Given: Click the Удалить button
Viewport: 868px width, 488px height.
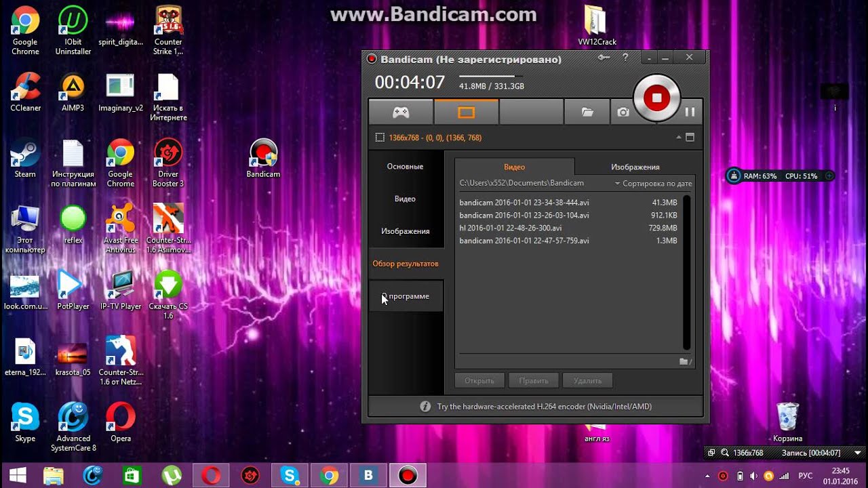Looking at the screenshot, I should click(x=587, y=381).
